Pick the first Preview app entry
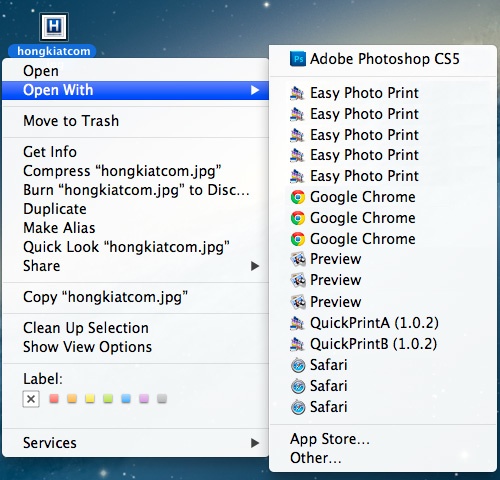This screenshot has height=480, width=500. pos(383,259)
